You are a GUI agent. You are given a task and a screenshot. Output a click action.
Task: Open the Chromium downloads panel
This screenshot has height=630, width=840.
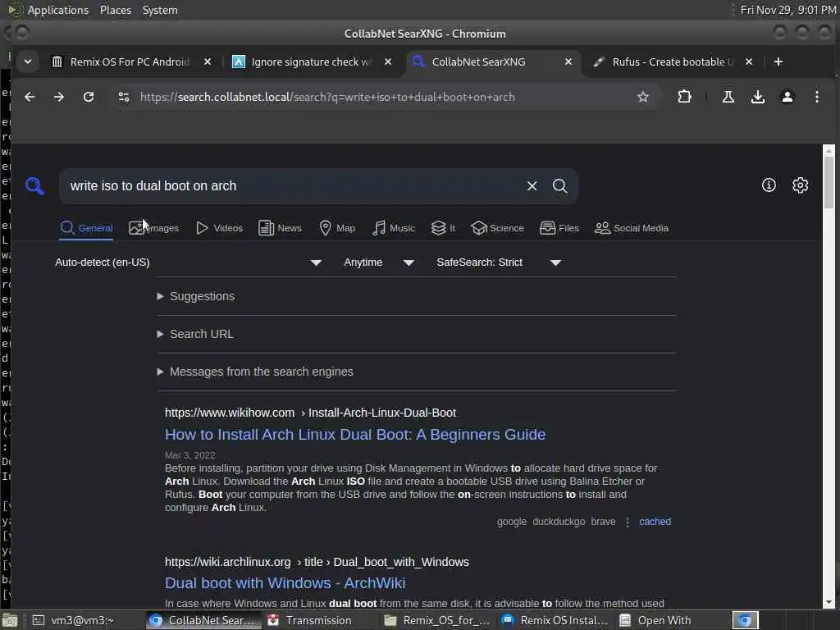[757, 97]
